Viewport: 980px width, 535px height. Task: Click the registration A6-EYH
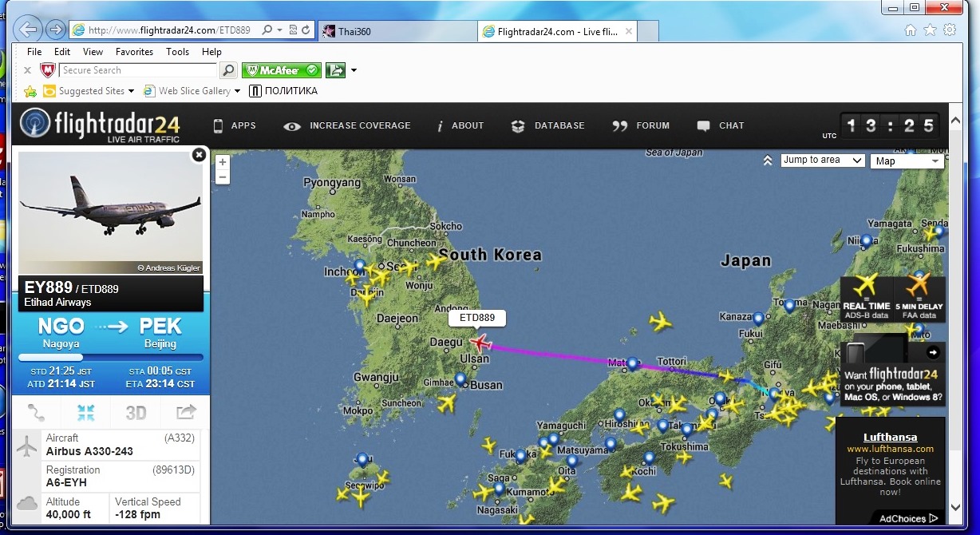click(x=67, y=483)
